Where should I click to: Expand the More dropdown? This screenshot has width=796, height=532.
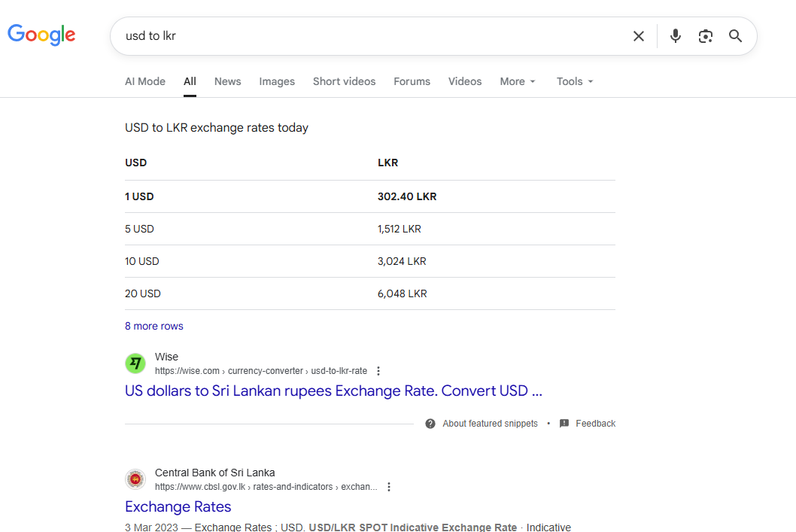coord(518,82)
